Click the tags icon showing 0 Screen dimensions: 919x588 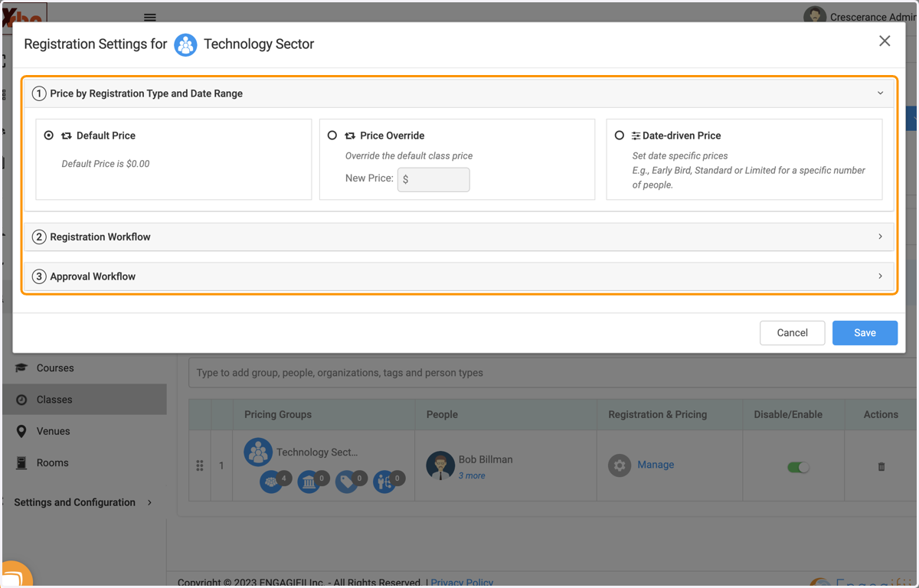(x=346, y=482)
